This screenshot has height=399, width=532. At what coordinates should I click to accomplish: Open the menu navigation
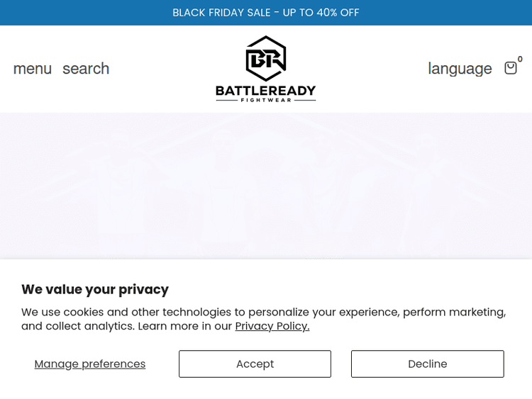pos(33,69)
